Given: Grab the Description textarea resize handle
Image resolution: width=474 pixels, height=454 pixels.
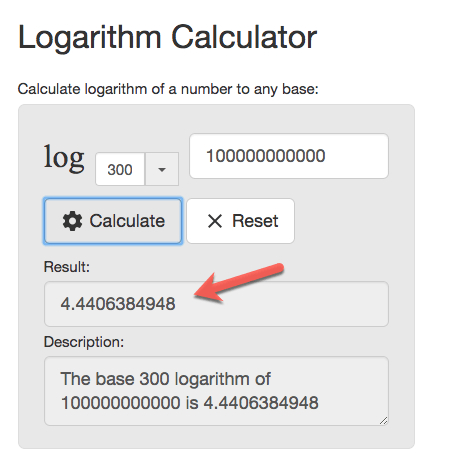Looking at the screenshot, I should point(384,421).
